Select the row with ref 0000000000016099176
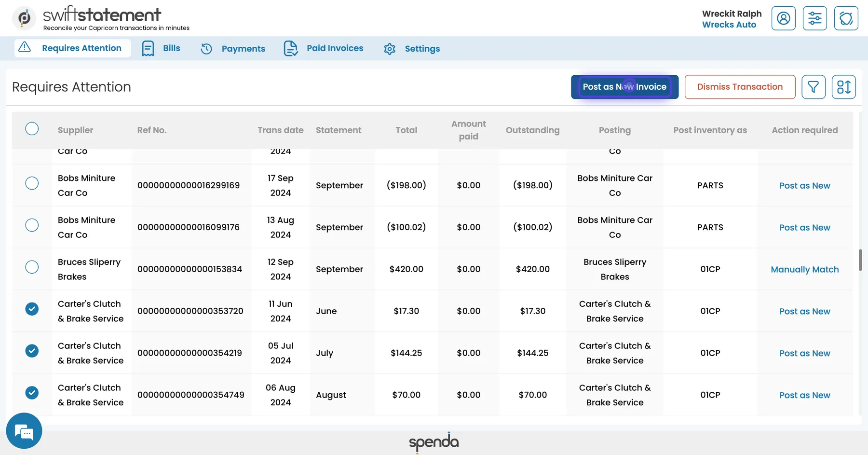This screenshot has height=455, width=868. click(32, 225)
